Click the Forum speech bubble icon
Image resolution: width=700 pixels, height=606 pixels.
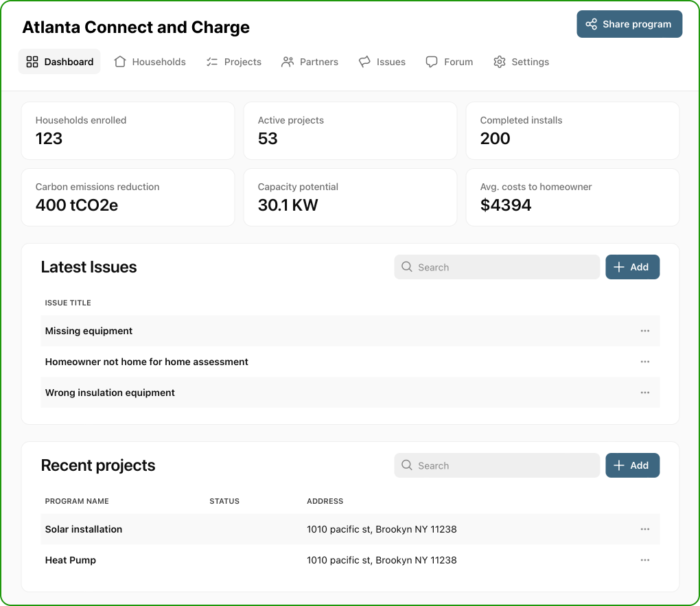point(432,62)
